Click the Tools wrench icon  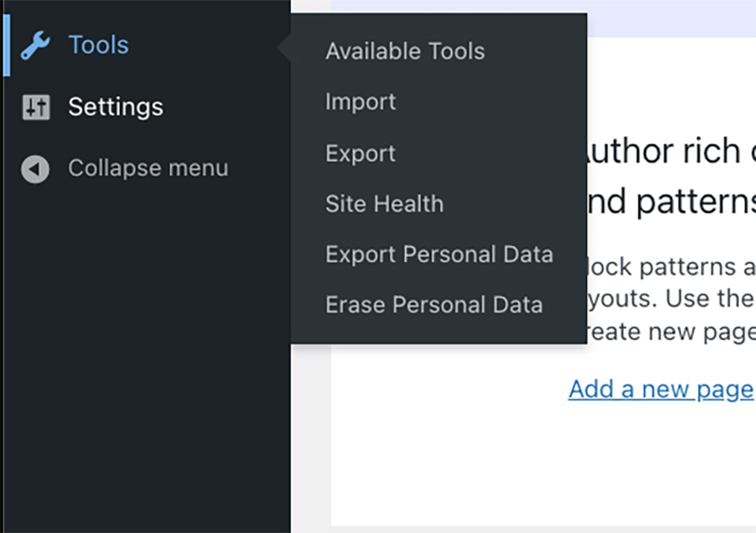coord(36,45)
